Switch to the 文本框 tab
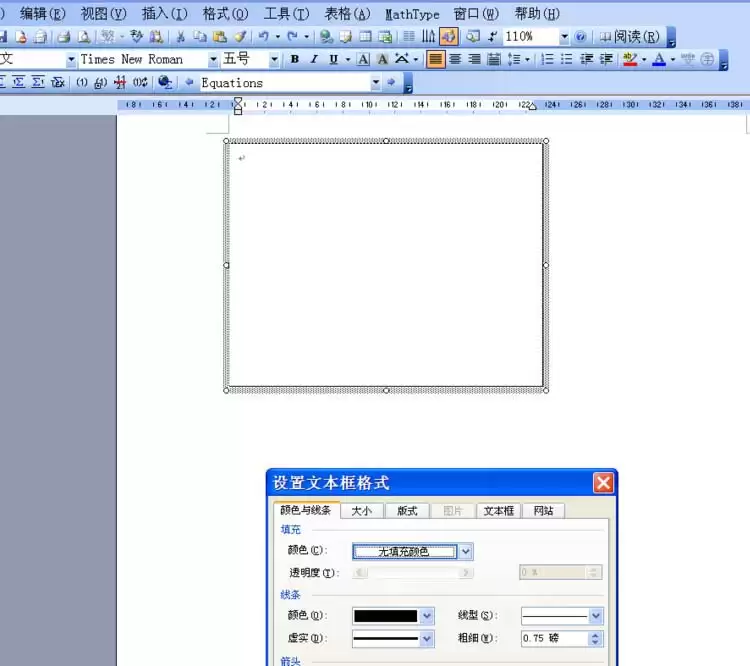This screenshot has height=666, width=750. 498,511
